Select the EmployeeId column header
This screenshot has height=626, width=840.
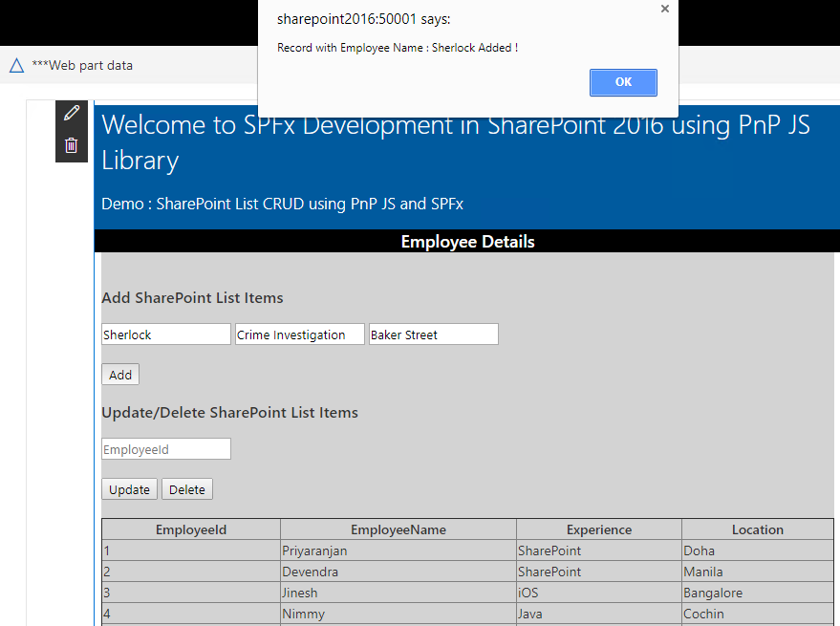[x=191, y=529]
